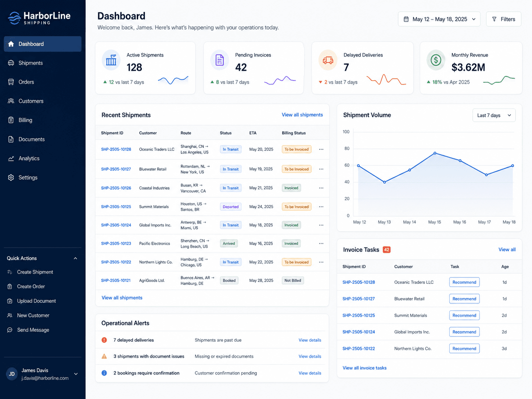Click the red delayed deliveries alert icon
Image resolution: width=532 pixels, height=399 pixels.
104,340
